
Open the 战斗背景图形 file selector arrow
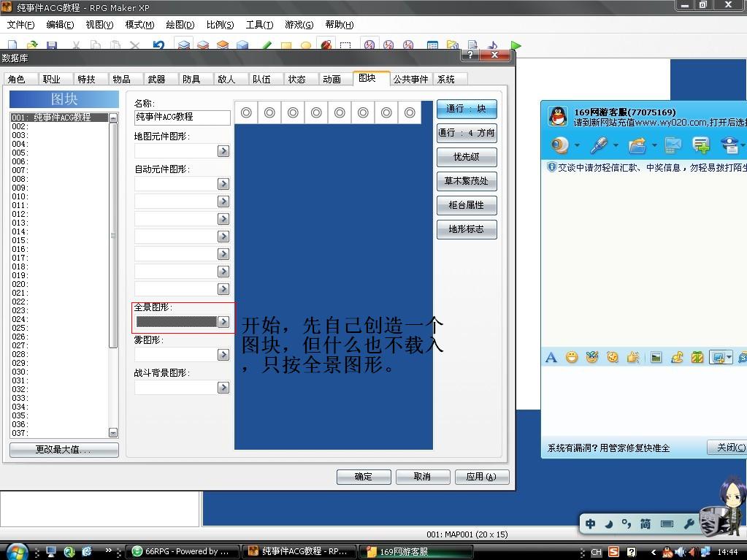click(223, 388)
